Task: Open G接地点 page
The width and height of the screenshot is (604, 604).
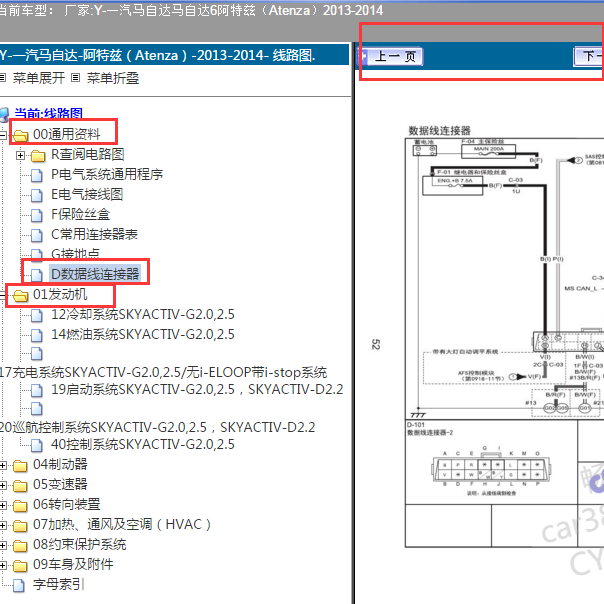Action: pos(76,253)
